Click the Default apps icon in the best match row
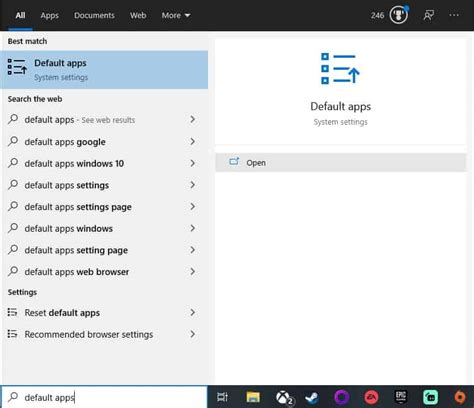This screenshot has height=408, width=474. pos(17,67)
